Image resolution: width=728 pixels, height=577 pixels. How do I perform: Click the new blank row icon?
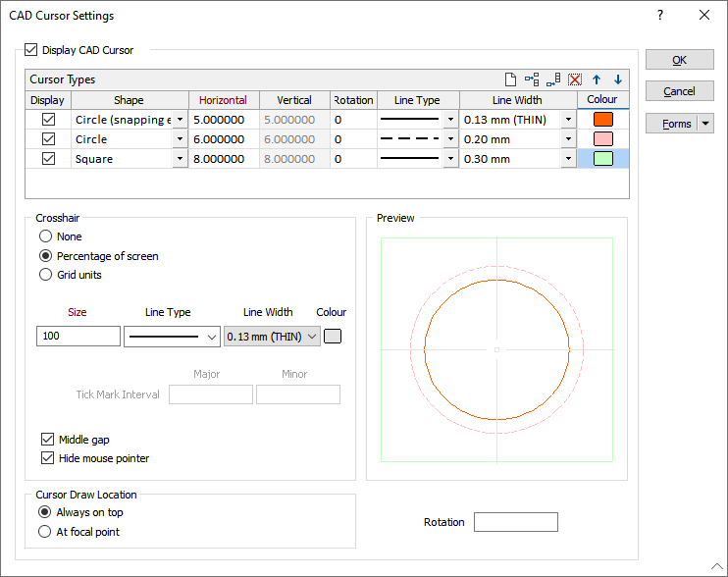[x=510, y=79]
